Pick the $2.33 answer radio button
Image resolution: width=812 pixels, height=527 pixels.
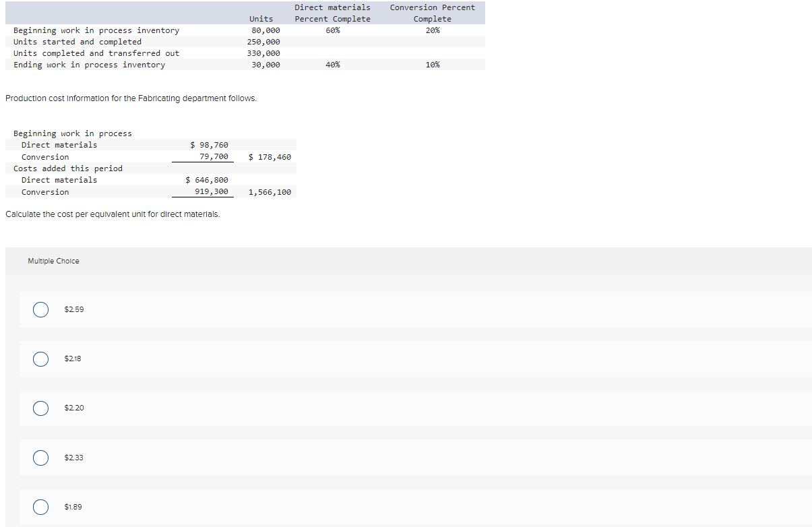point(40,458)
